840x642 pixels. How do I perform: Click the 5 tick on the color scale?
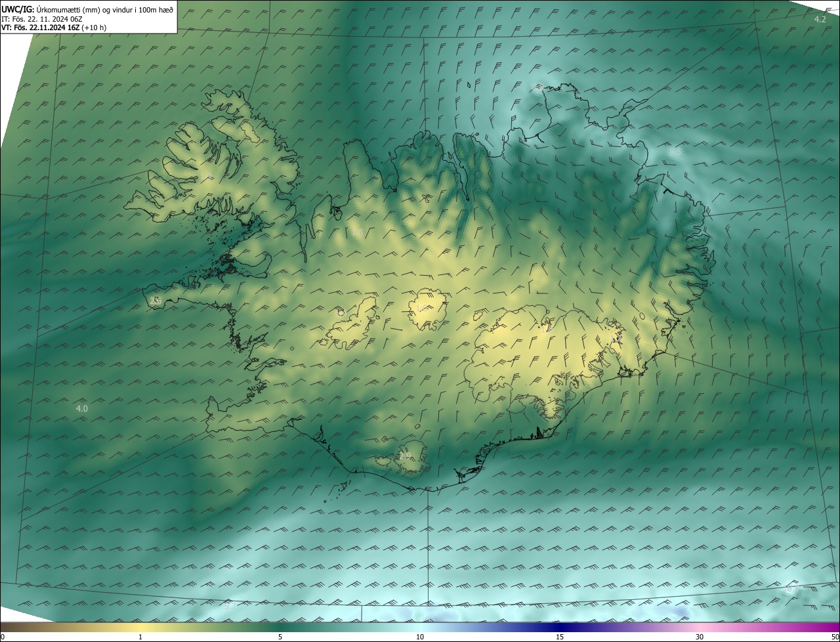coord(280,637)
